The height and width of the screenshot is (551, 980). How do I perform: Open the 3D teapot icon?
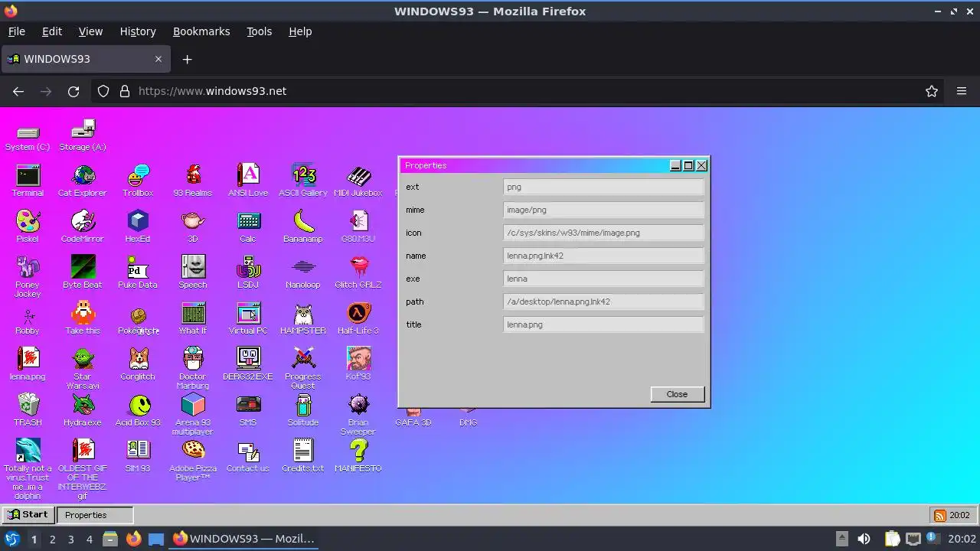point(193,227)
